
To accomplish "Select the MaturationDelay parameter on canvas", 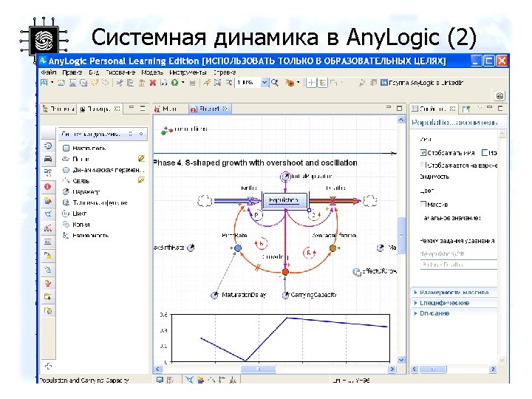I will pyautogui.click(x=214, y=295).
